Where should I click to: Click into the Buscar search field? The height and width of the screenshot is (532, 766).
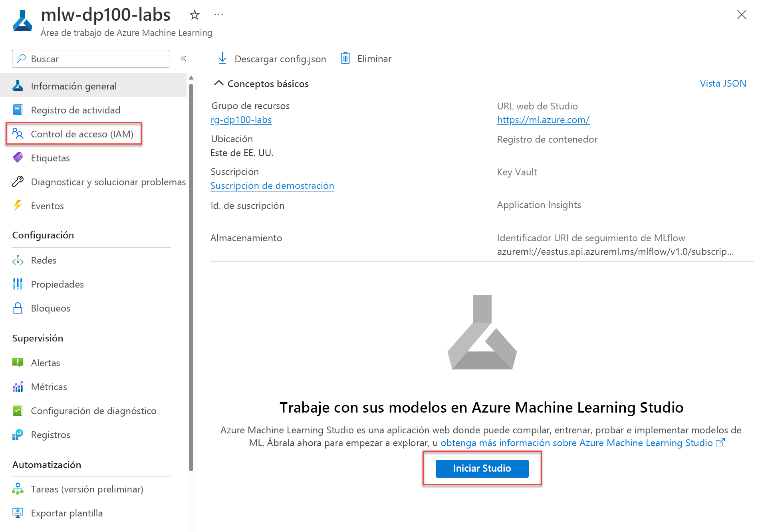point(91,59)
